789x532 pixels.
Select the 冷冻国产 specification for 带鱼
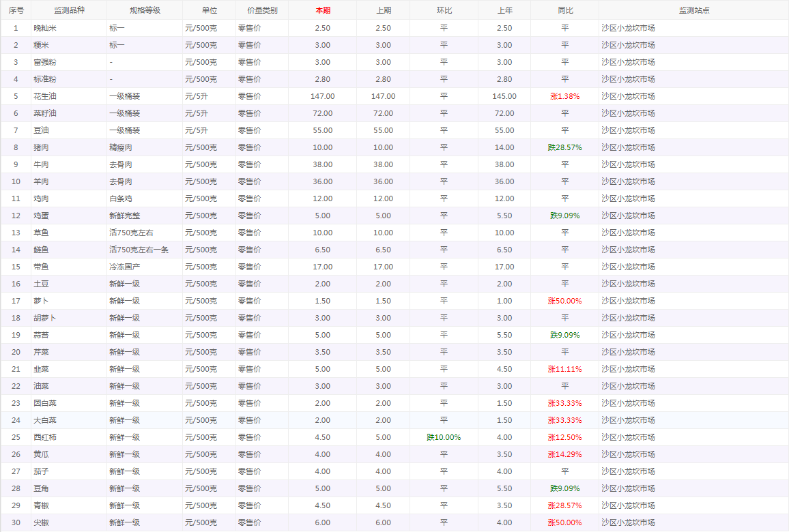tap(124, 267)
